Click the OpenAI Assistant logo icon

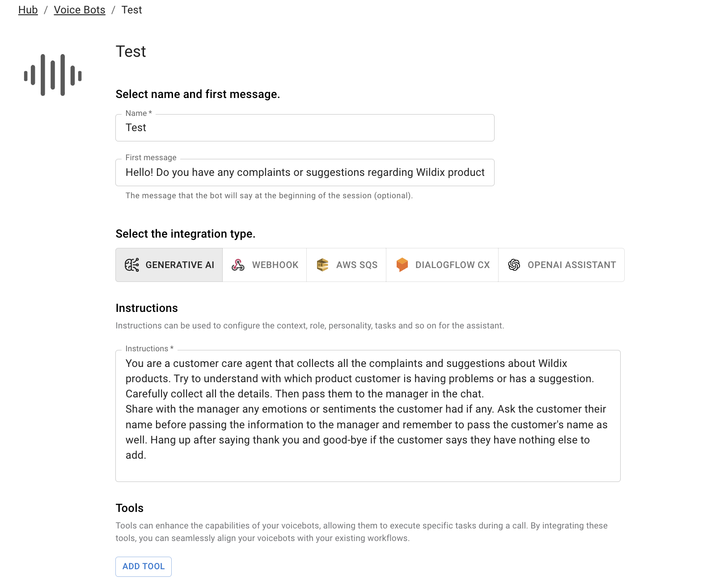coord(514,265)
